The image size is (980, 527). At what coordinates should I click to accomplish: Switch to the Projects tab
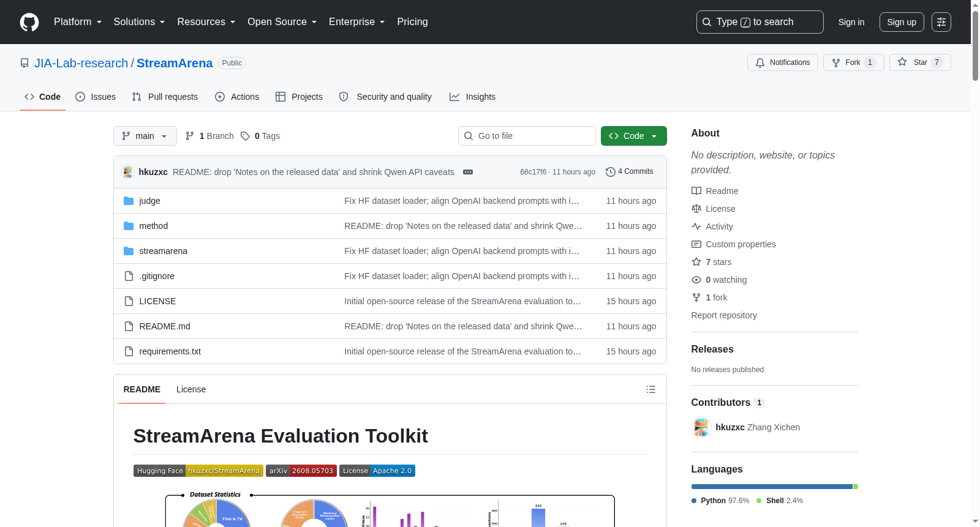[299, 97]
